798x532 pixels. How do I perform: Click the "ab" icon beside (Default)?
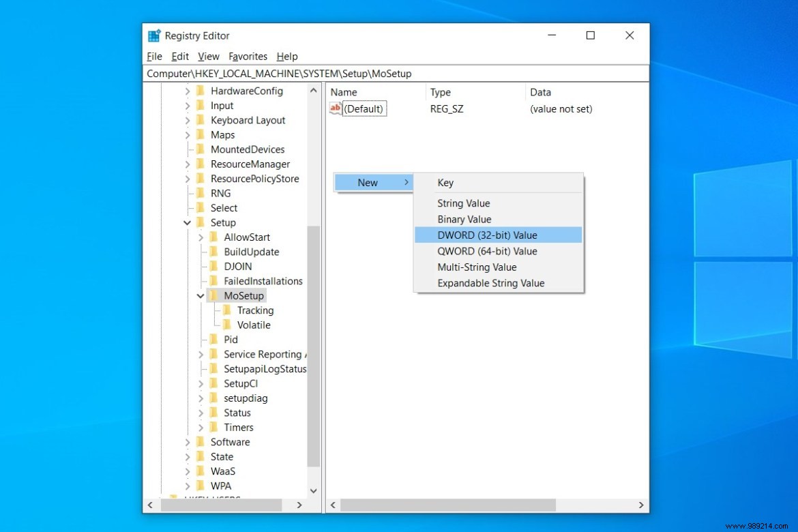pos(334,108)
